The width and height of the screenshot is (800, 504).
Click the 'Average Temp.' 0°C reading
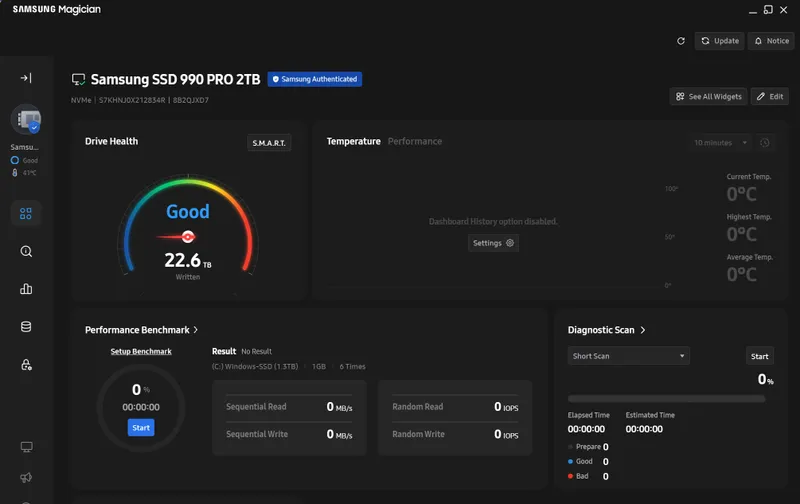pyautogui.click(x=741, y=274)
